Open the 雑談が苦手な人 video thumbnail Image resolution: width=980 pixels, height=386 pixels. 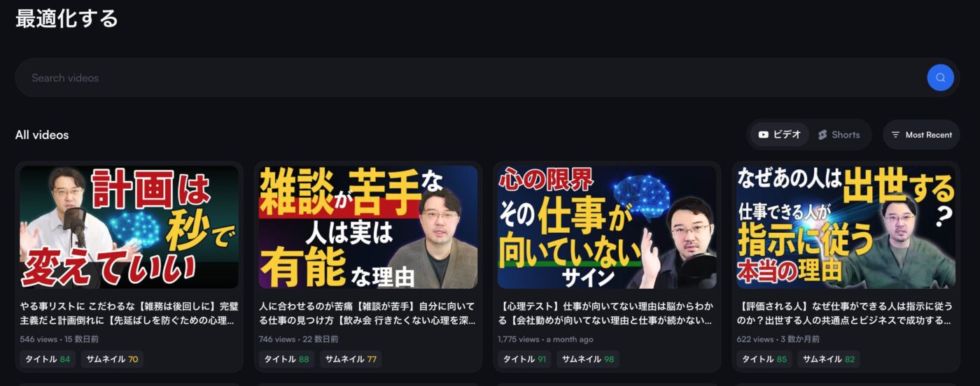(368, 227)
